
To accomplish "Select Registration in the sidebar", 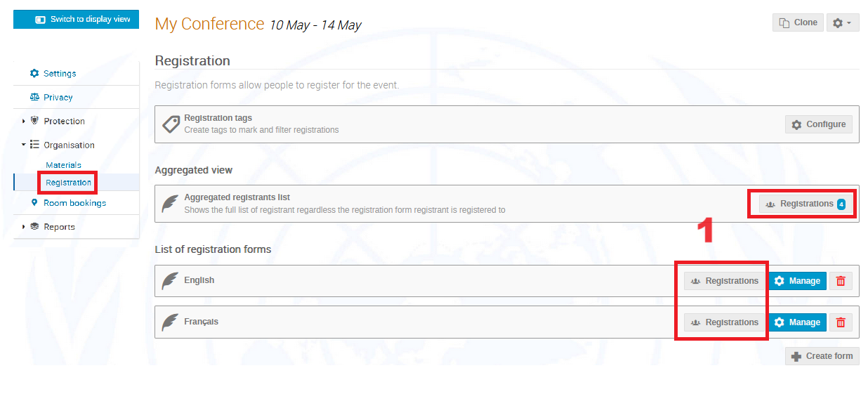I will 68,183.
